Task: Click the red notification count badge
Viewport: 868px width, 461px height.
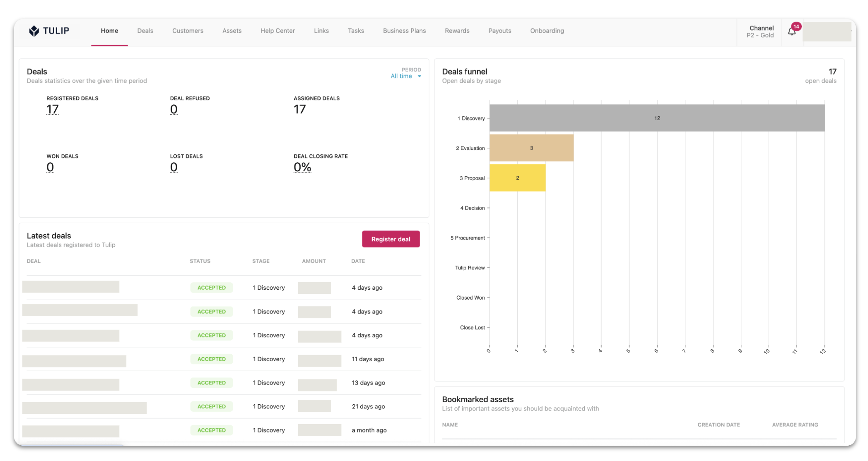Action: 796,26
